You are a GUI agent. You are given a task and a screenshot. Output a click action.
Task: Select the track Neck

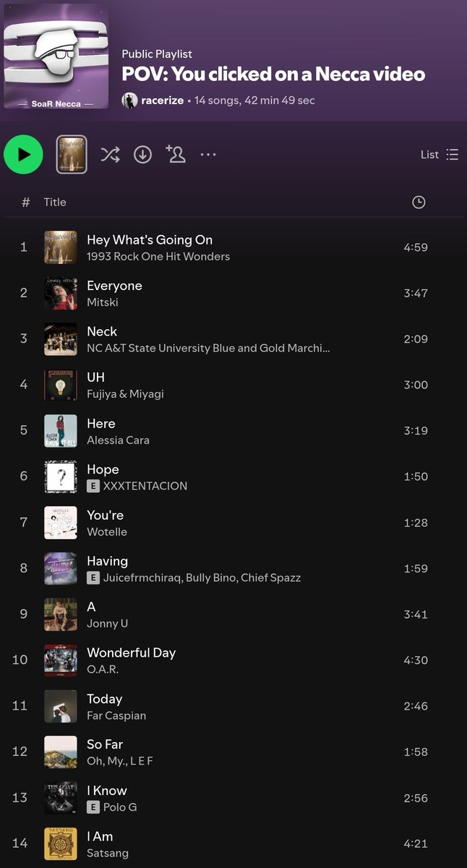102,331
